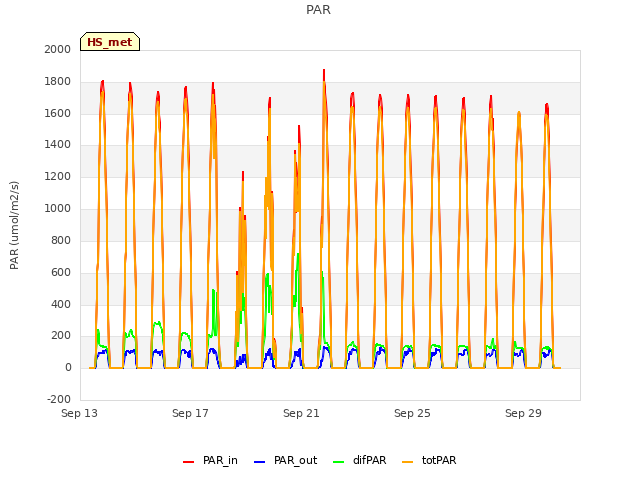This screenshot has height=480, width=640.
Task: Click the orange totPAR legend color marker
Action: 407,462
